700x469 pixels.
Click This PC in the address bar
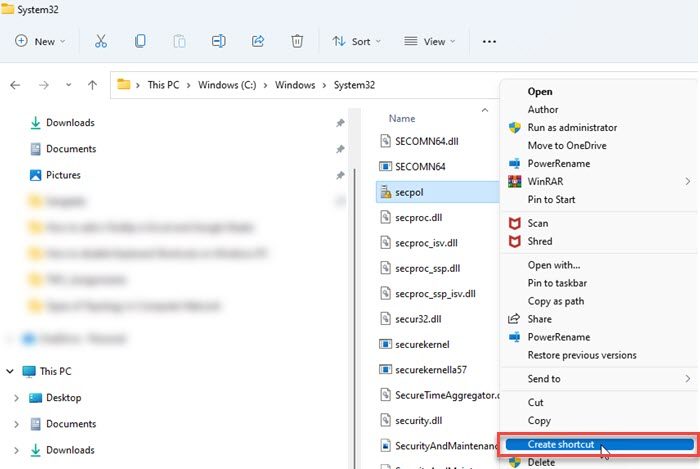(x=163, y=85)
